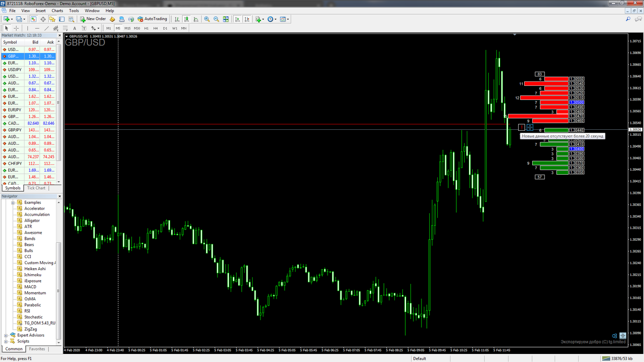
Task: Select the Horizontal Line drawing tool
Action: [x=37, y=28]
